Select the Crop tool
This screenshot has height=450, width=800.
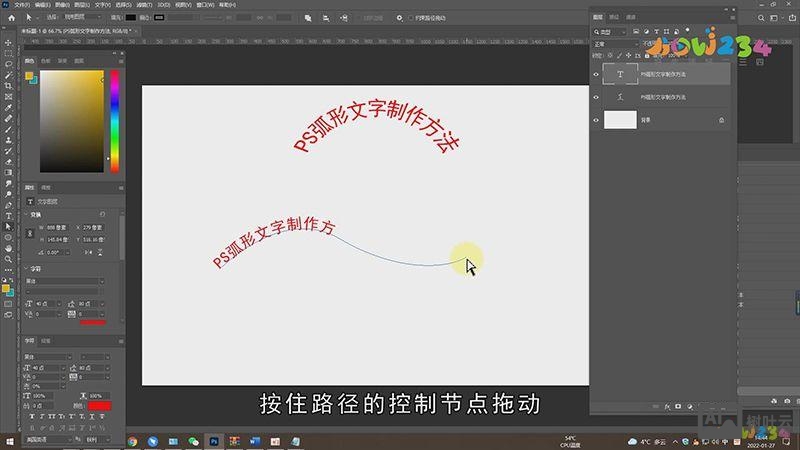(x=8, y=86)
